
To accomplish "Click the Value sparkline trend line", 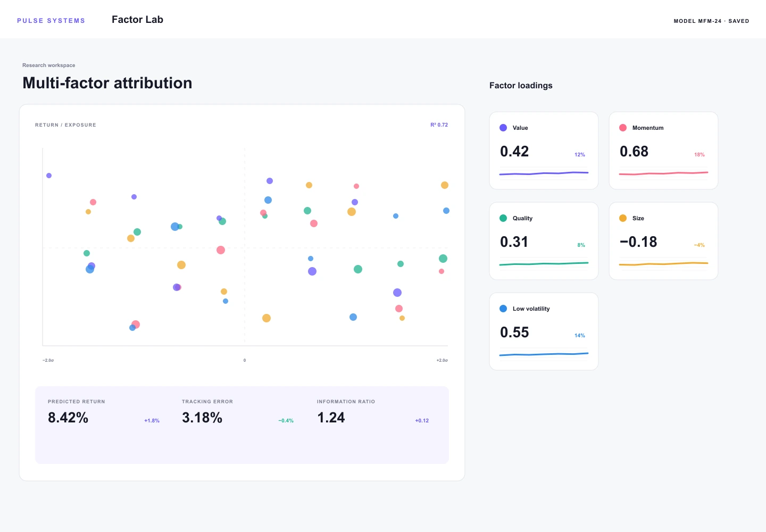I will 544,173.
